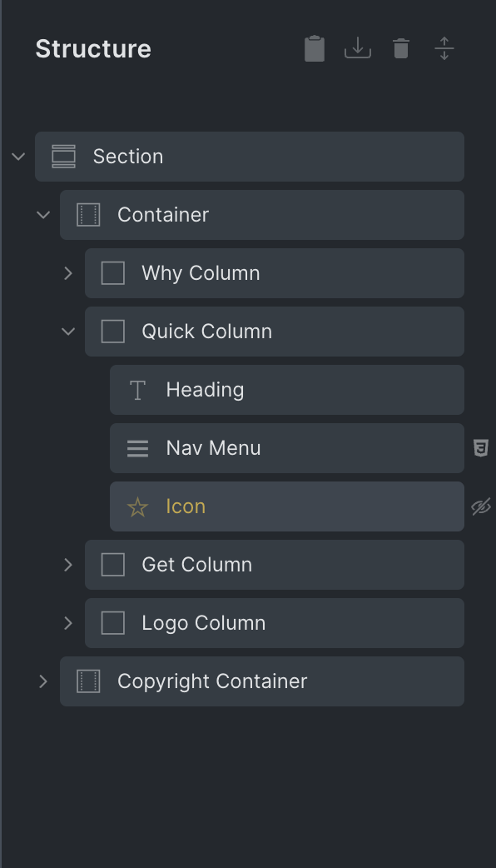Click the hamburger icon of Nav Menu
Screen dimensions: 496x868
137,448
